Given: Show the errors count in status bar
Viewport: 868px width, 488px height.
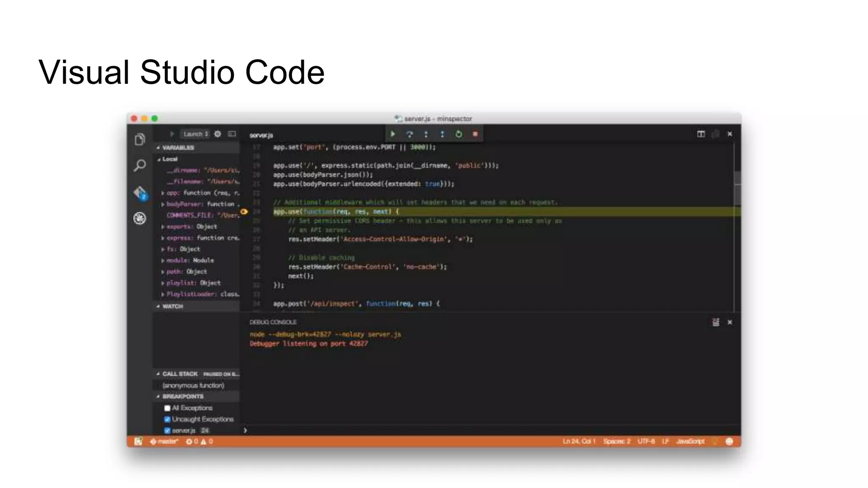Looking at the screenshot, I should [x=192, y=441].
